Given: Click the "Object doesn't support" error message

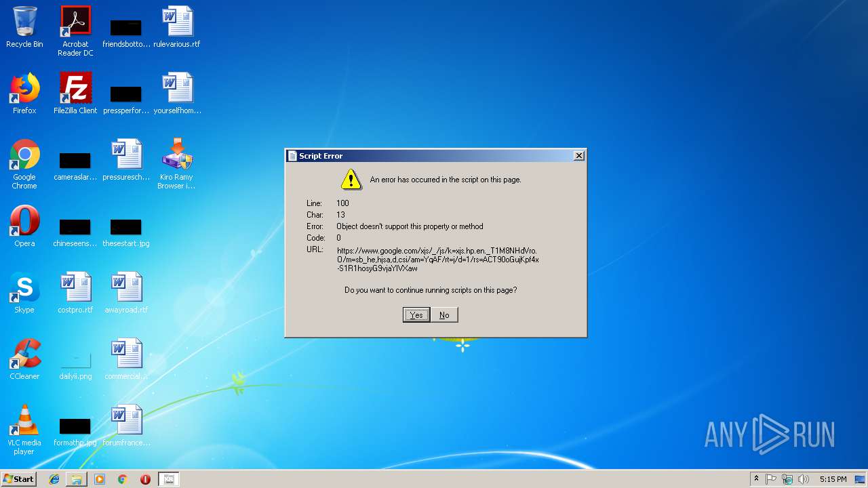Looking at the screenshot, I should pos(410,226).
